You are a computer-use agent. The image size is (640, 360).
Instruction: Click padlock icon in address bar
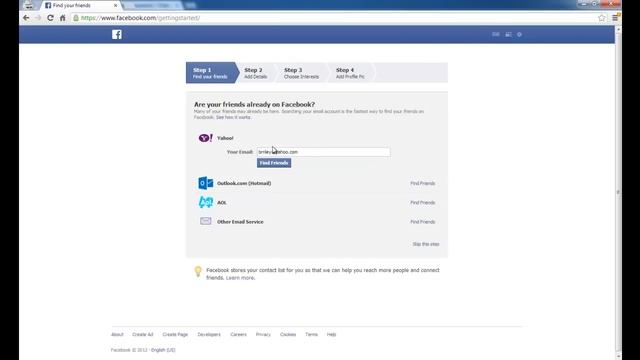pos(76,18)
